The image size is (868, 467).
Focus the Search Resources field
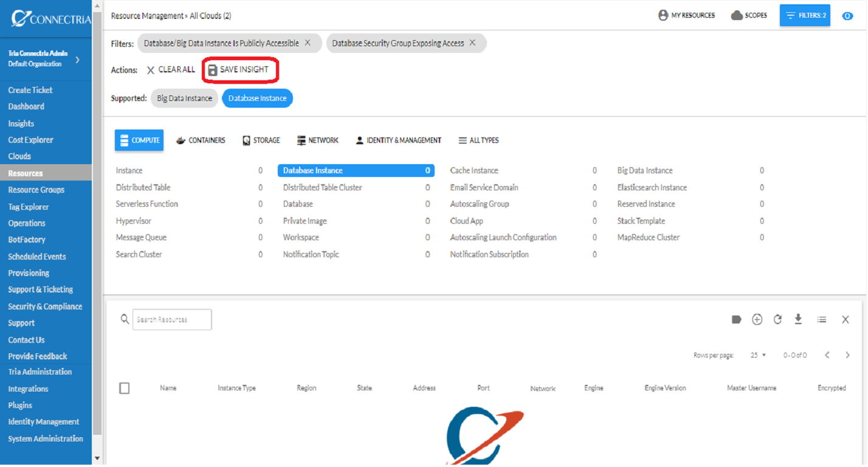[x=172, y=319]
